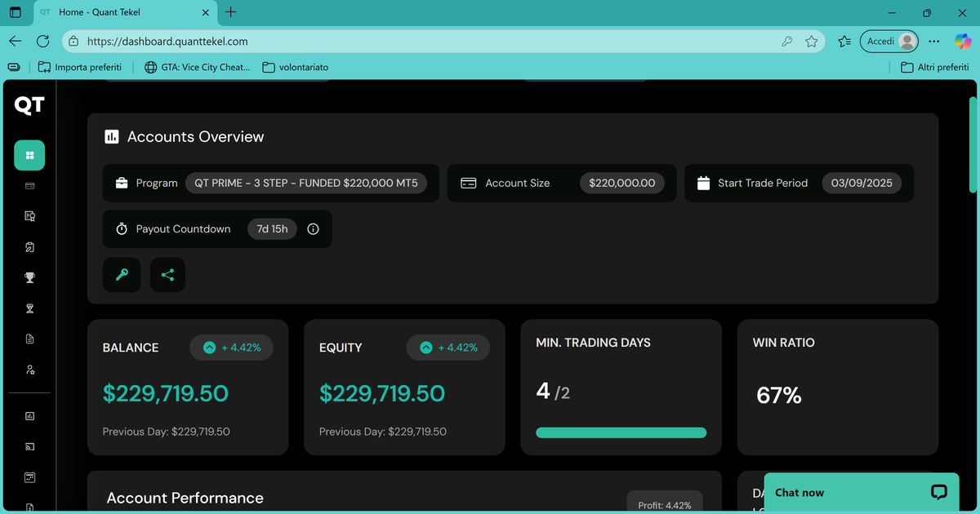Click the $220,000.00 account size value
The image size is (980, 514).
point(622,183)
